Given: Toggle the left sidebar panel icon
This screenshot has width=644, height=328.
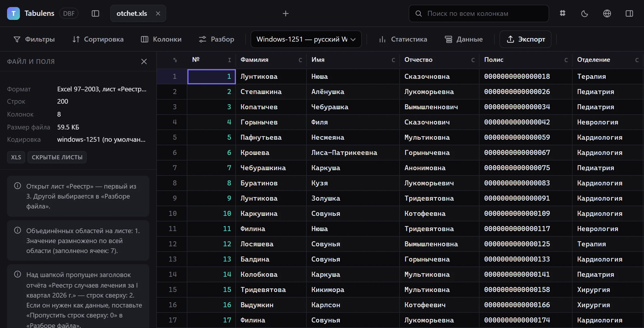Looking at the screenshot, I should click(95, 13).
